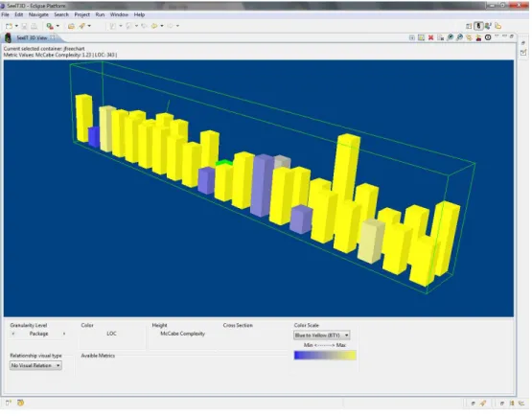This screenshot has height=416, width=532.
Task: Click the Package granularity label
Action: pos(38,334)
